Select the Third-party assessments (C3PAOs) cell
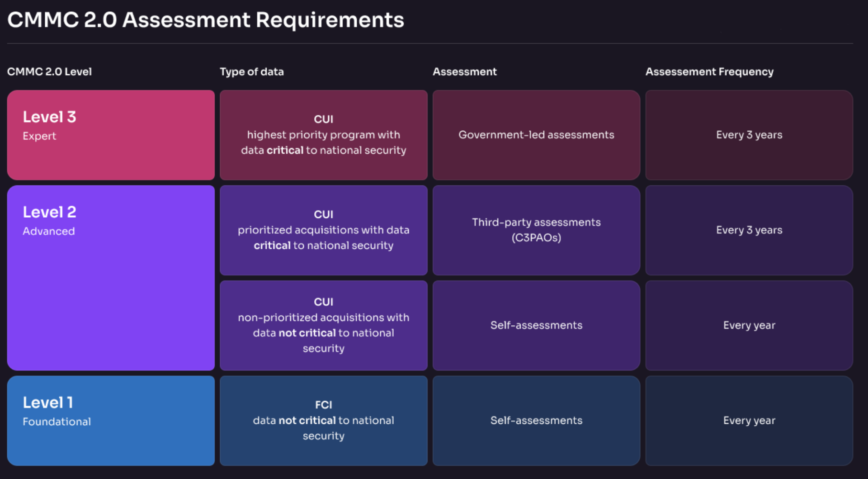The image size is (868, 479). coord(536,230)
